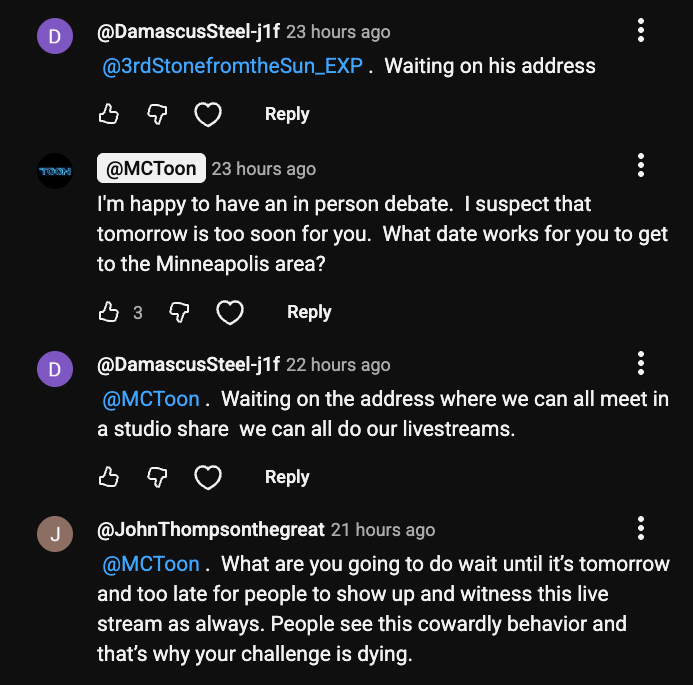Dislike MCToon's in-person debate comment

180,313
